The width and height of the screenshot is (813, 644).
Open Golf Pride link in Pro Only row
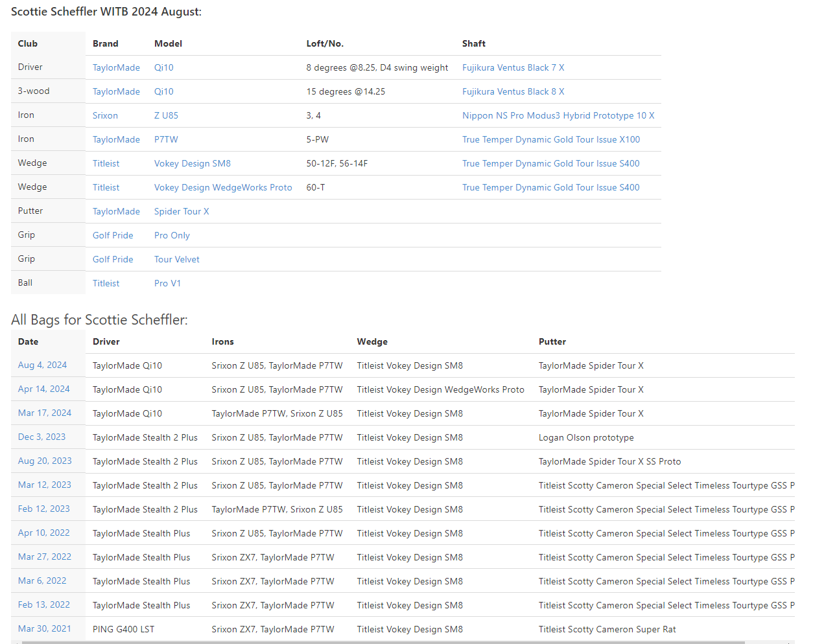click(x=113, y=235)
